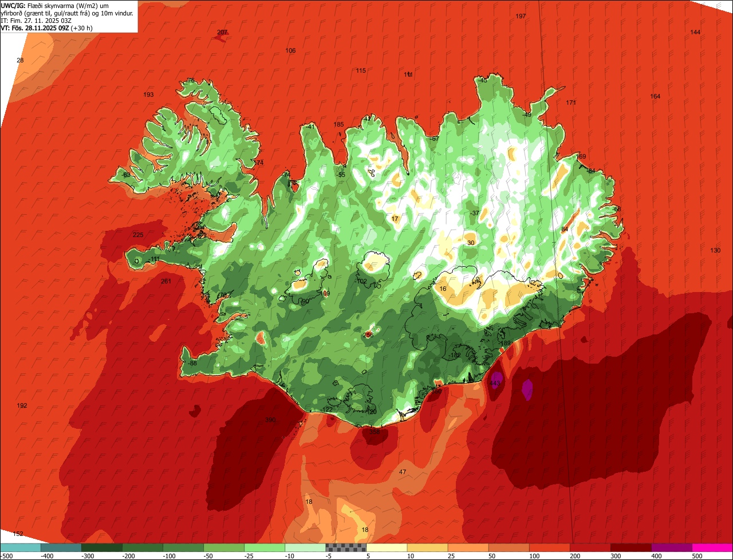
Task: Click the map value 192
Action: [22, 405]
